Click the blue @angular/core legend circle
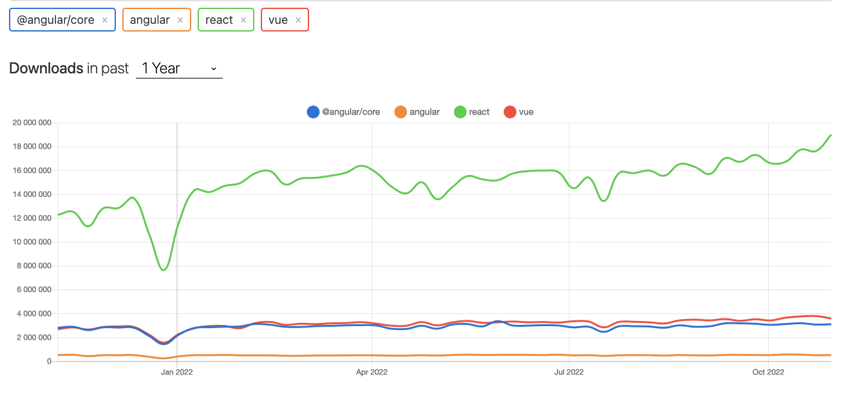Viewport: 868px width, 395px height. coord(313,112)
